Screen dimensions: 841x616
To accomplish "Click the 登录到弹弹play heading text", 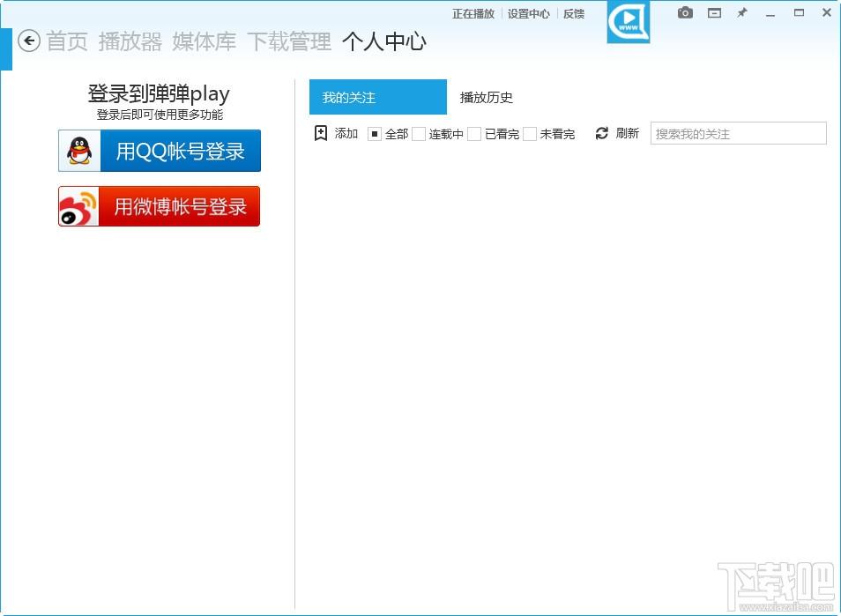I will (159, 93).
